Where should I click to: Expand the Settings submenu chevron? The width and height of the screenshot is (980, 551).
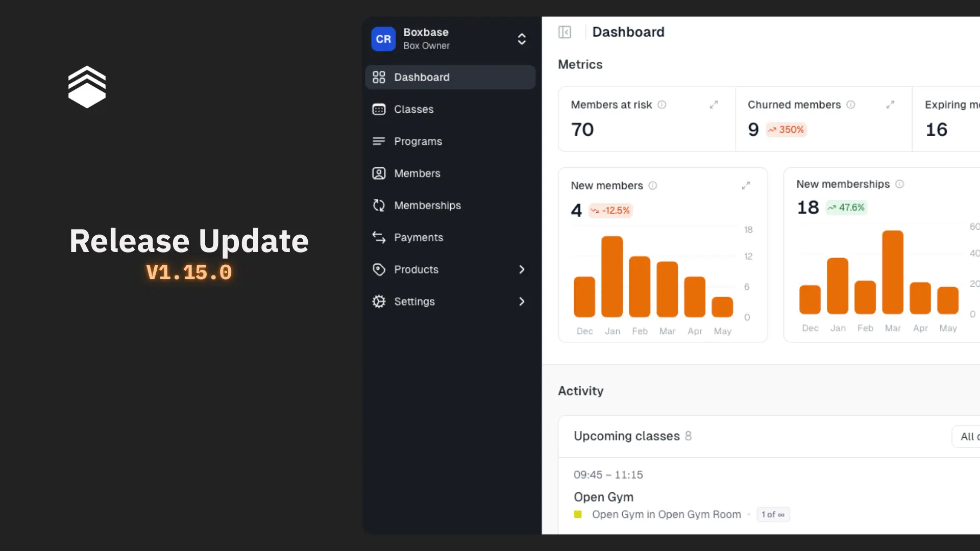coord(522,302)
